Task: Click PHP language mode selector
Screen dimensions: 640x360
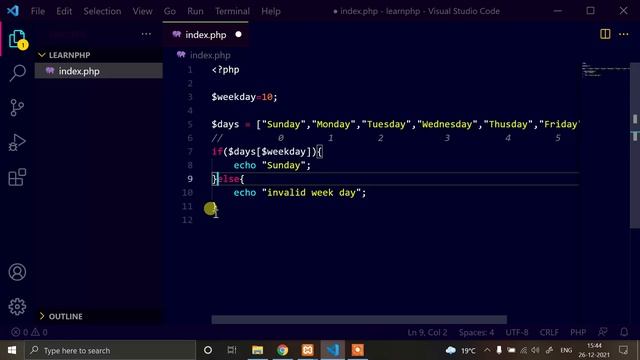Action: 578,332
